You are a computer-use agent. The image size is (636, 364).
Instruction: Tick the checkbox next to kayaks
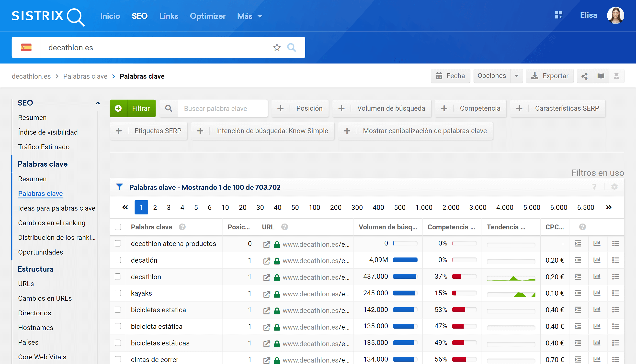pos(118,293)
